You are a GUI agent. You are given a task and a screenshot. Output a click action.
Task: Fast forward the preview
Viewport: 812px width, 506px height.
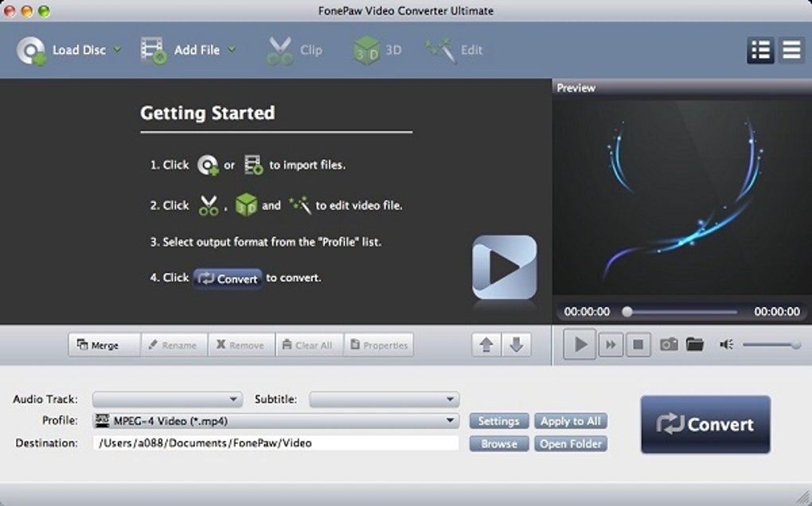pyautogui.click(x=611, y=344)
